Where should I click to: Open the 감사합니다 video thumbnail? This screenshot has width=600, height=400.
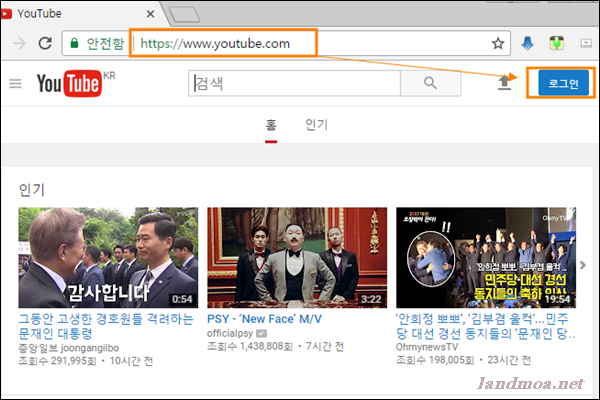pos(108,258)
